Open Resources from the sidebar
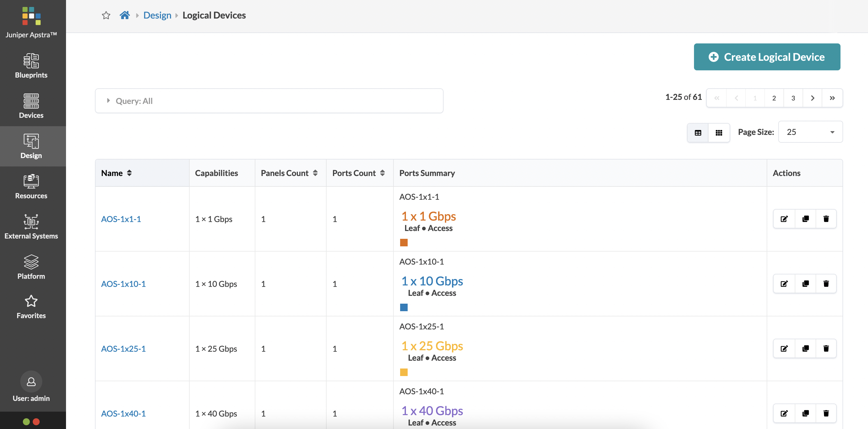Image resolution: width=868 pixels, height=429 pixels. pos(31,187)
